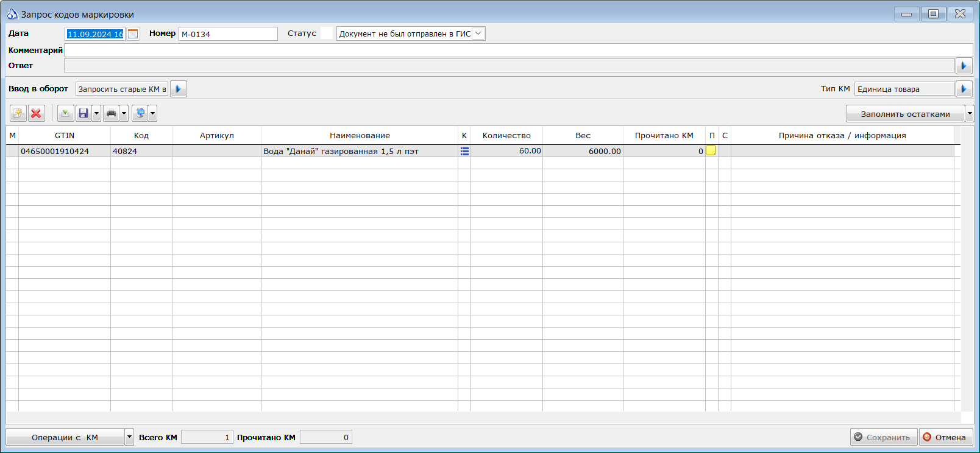
Task: Click the Наименование column header
Action: 360,135
